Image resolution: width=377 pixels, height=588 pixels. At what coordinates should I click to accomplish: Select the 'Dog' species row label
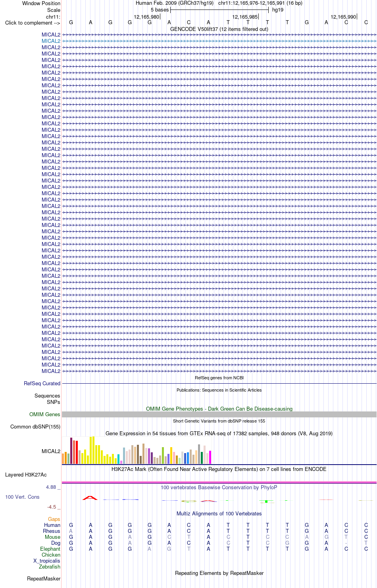(56, 543)
